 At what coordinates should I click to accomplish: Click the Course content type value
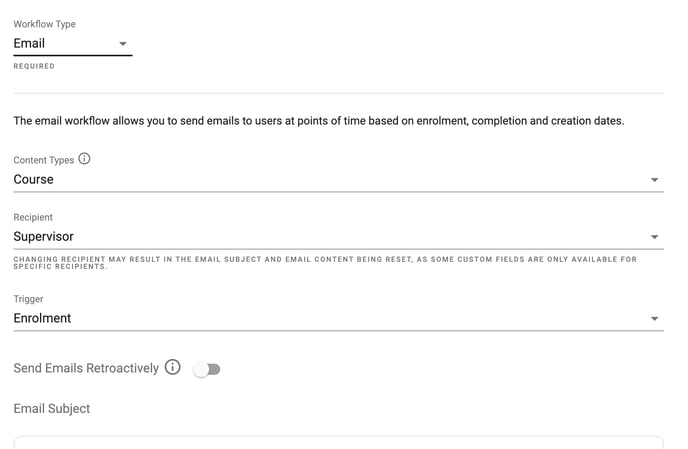(x=33, y=180)
